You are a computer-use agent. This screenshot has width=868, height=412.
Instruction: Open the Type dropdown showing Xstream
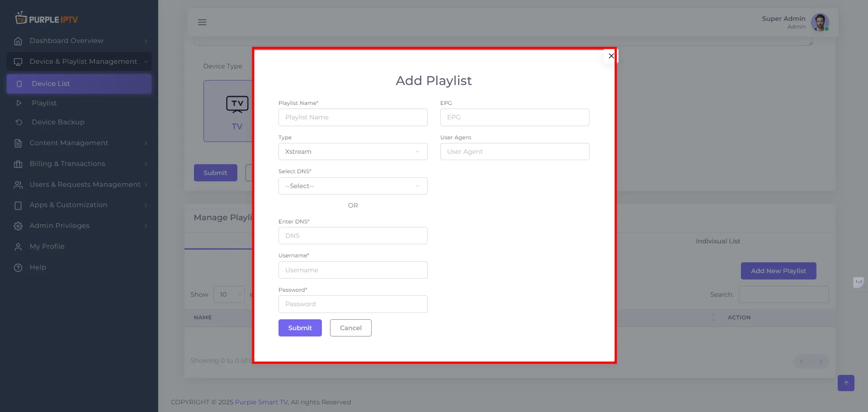[353, 152]
